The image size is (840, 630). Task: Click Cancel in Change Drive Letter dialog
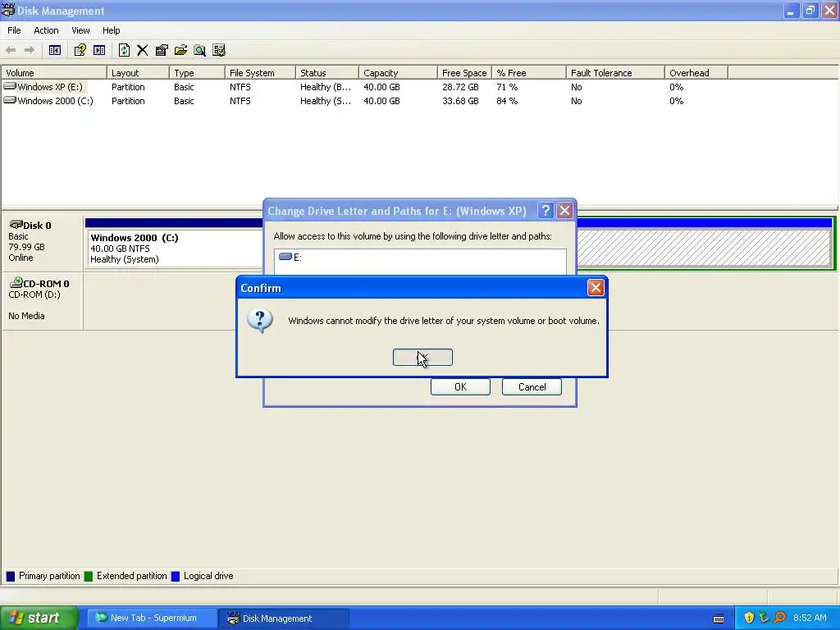(x=532, y=387)
